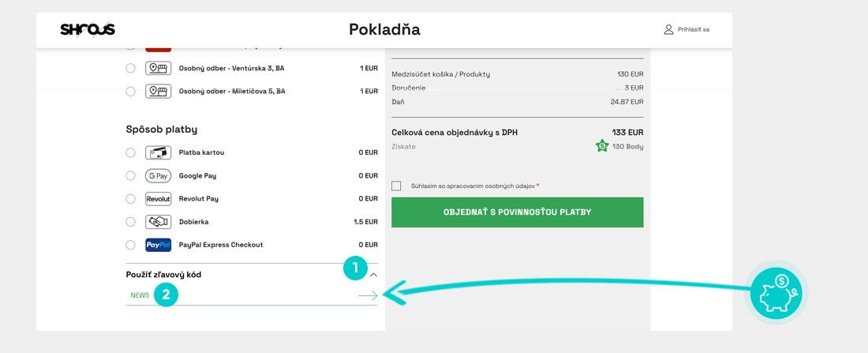Image resolution: width=868 pixels, height=353 pixels.
Task: Click the cash on delivery handshake icon
Action: pyautogui.click(x=158, y=222)
